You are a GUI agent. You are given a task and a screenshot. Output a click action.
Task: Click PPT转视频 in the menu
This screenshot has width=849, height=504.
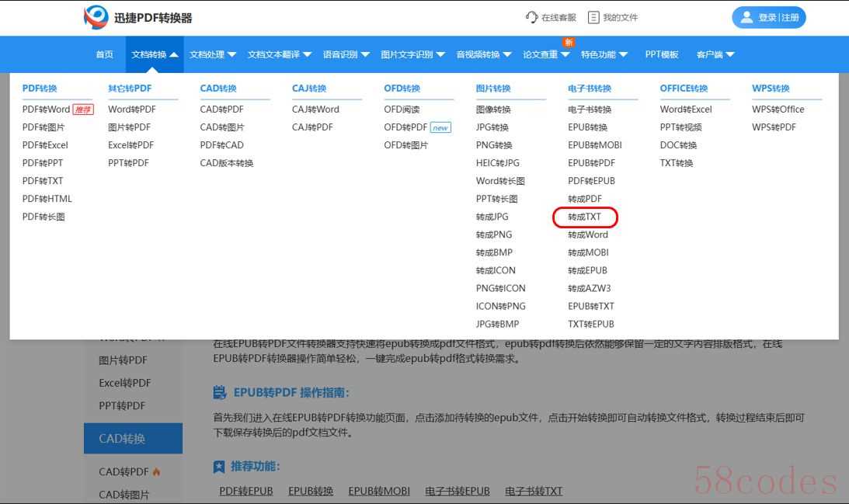(680, 127)
